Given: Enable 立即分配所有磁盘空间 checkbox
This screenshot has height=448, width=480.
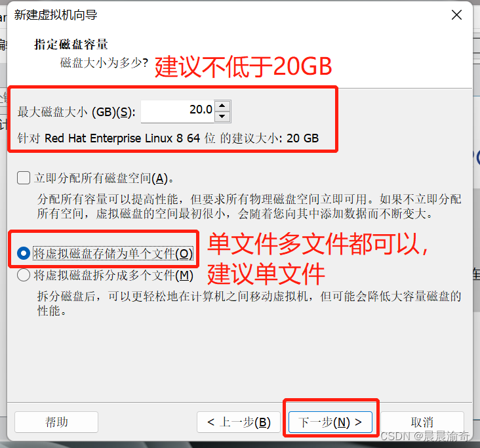Looking at the screenshot, I should click(24, 178).
